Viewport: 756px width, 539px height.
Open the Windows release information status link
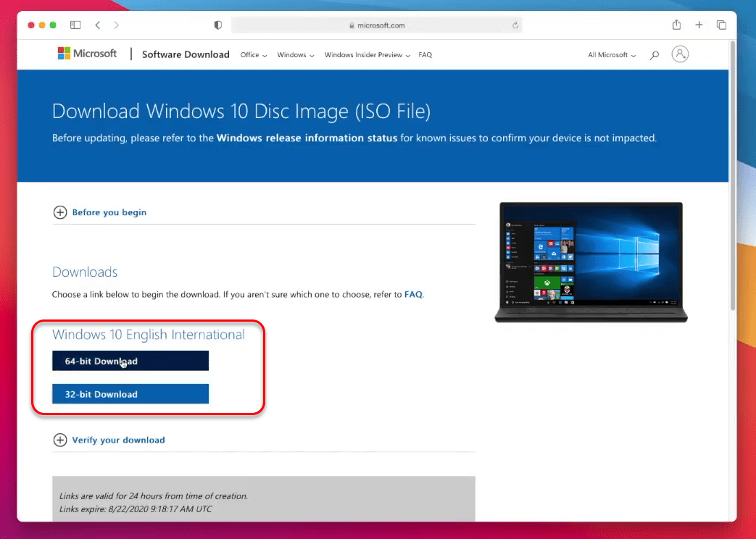(x=307, y=138)
